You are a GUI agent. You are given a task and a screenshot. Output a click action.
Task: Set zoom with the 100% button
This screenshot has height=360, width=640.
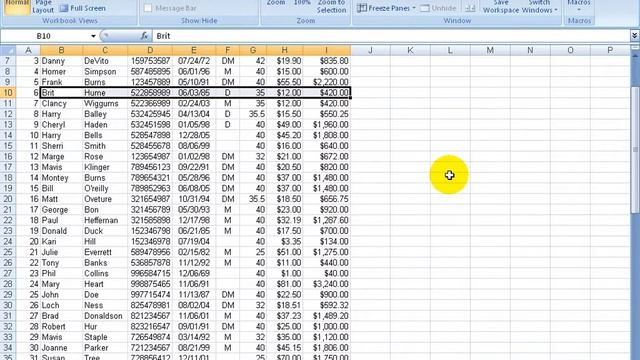302,3
